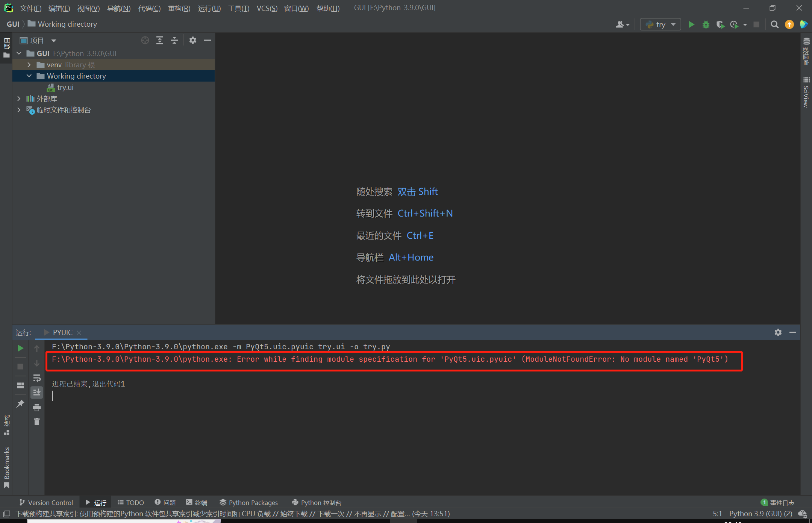Collapse the Working directory folder
Screen dimensions: 812x523
pos(29,76)
